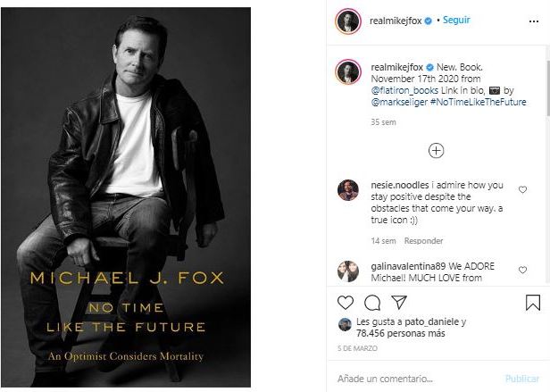
Task: Like nesie.noodles' comment
Action: point(523,189)
